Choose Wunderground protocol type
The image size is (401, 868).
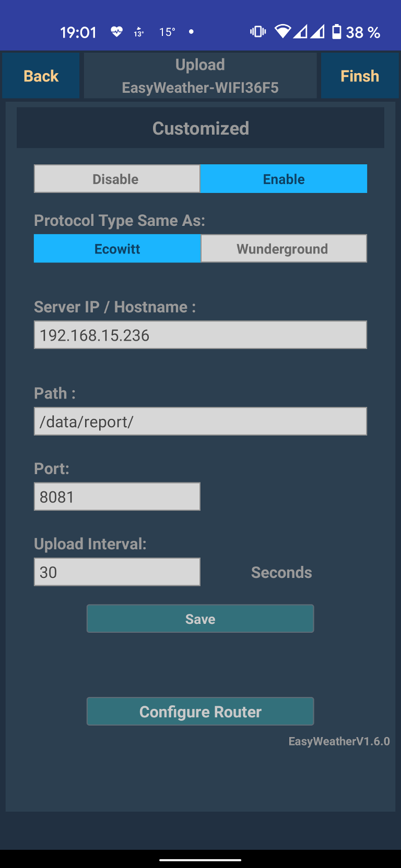tap(284, 249)
